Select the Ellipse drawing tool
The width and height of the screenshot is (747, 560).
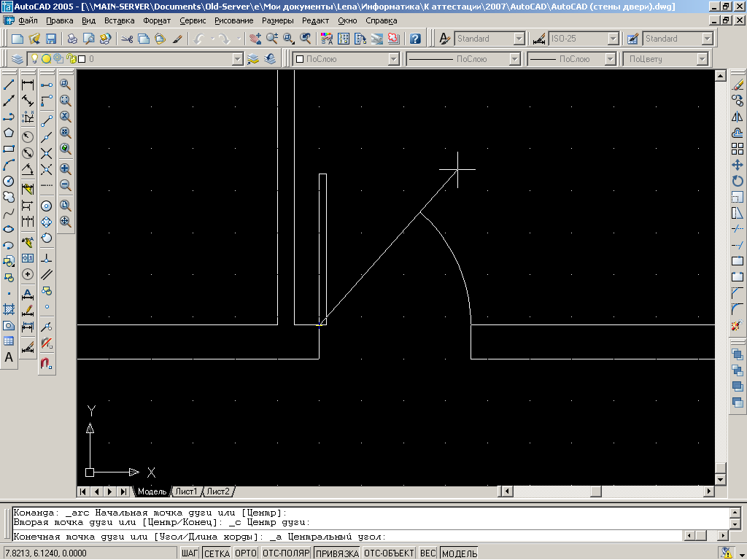(9, 229)
